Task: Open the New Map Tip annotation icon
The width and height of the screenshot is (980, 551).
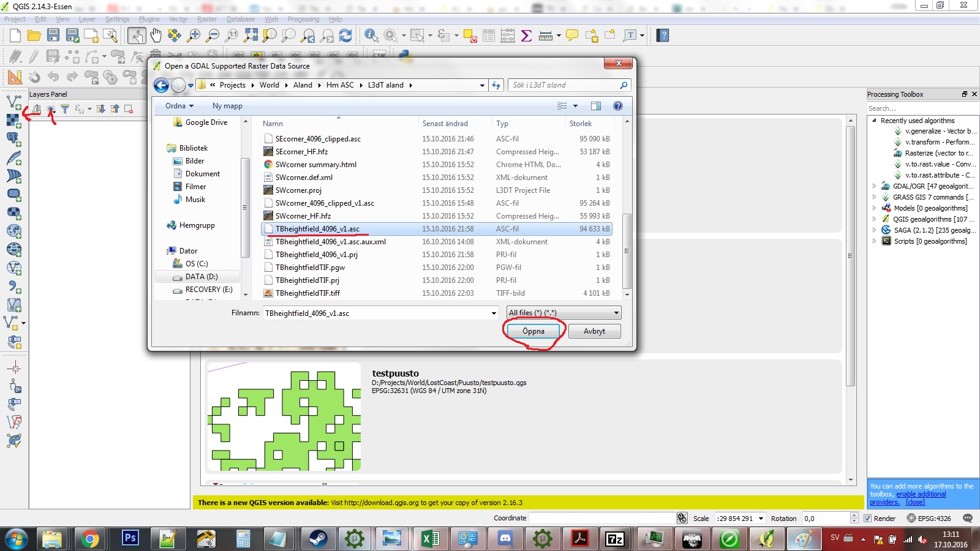Action: [x=571, y=36]
